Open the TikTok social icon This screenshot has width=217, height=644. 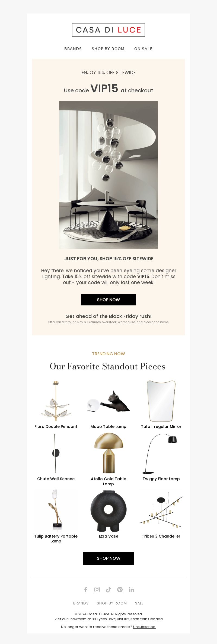point(108,590)
